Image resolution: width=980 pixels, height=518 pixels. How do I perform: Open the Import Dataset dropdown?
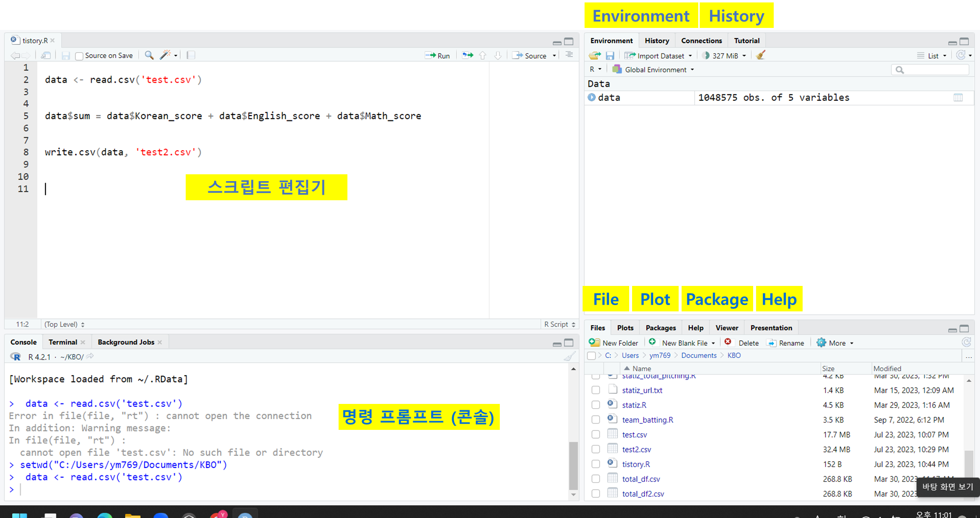click(x=658, y=56)
